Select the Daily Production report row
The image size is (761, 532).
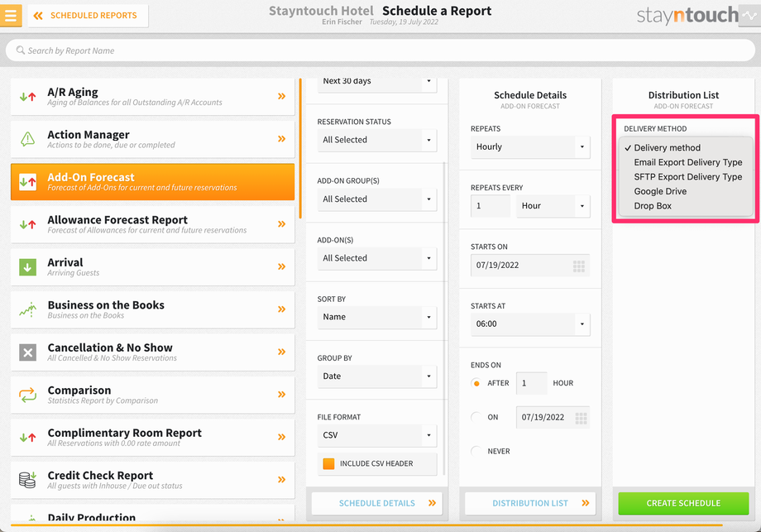point(152,513)
